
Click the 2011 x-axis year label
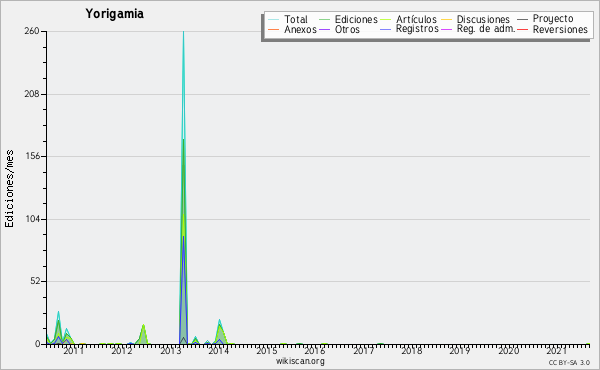click(x=73, y=350)
